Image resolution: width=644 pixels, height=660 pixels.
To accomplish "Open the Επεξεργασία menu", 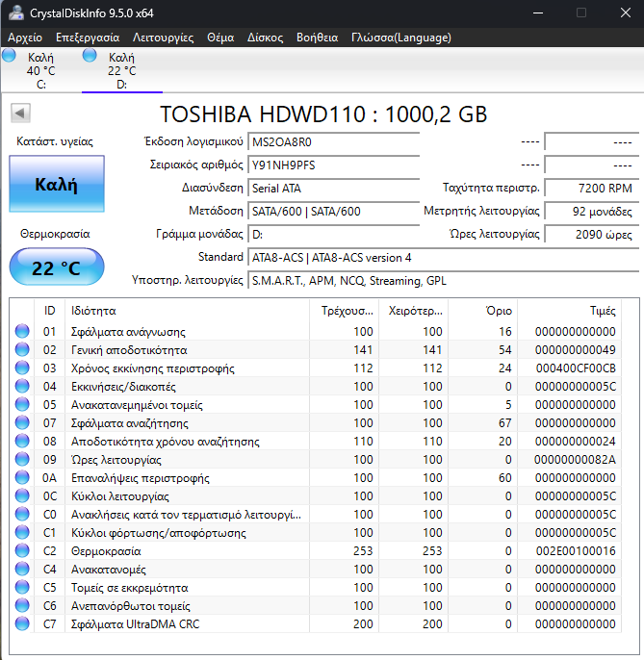I will tap(88, 38).
